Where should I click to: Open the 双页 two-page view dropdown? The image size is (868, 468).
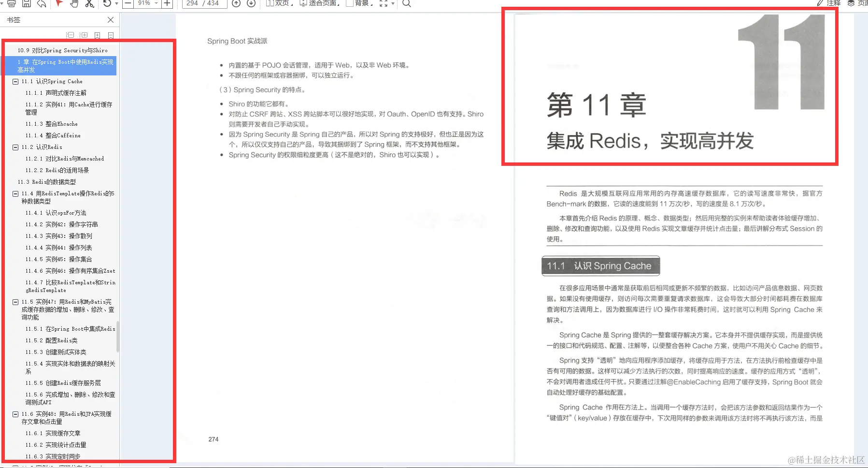(x=280, y=3)
